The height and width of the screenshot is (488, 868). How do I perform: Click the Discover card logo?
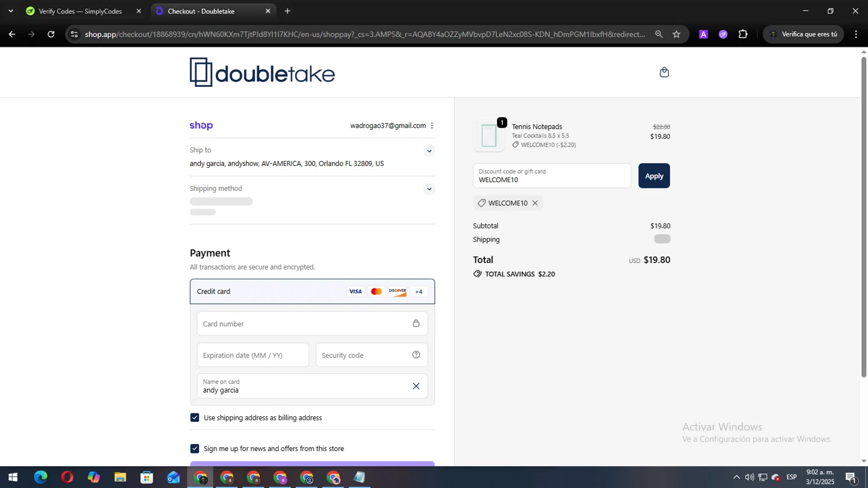[x=398, y=291]
